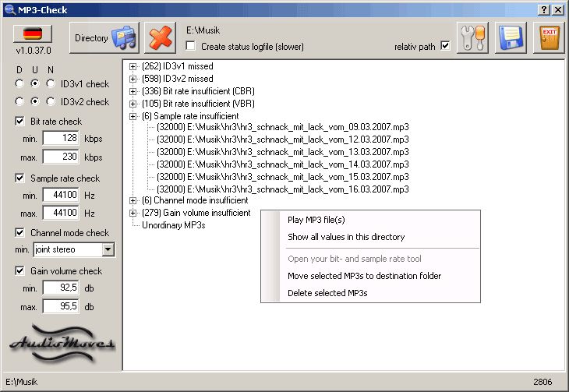
Task: Click the E:\Musik path in the status bar
Action: click(21, 382)
